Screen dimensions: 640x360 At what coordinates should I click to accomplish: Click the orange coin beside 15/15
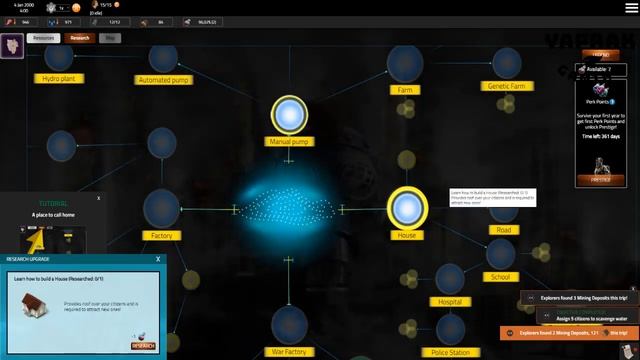tap(117, 5)
